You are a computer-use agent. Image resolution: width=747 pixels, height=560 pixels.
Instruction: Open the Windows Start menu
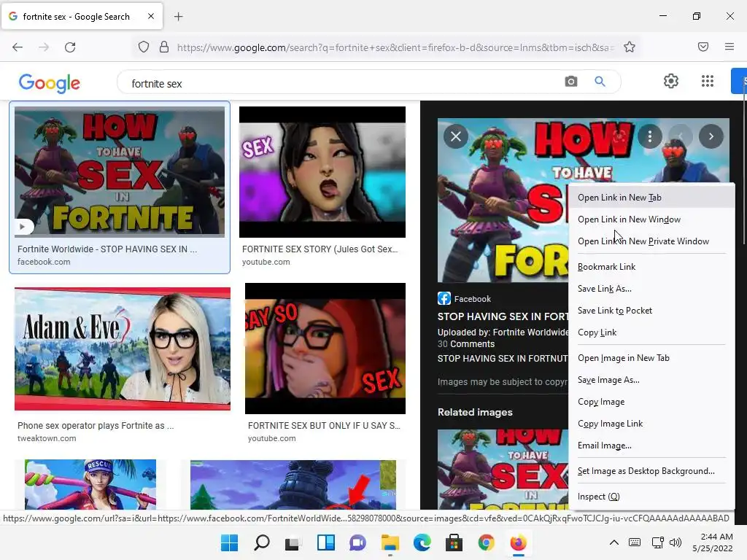[x=230, y=542]
